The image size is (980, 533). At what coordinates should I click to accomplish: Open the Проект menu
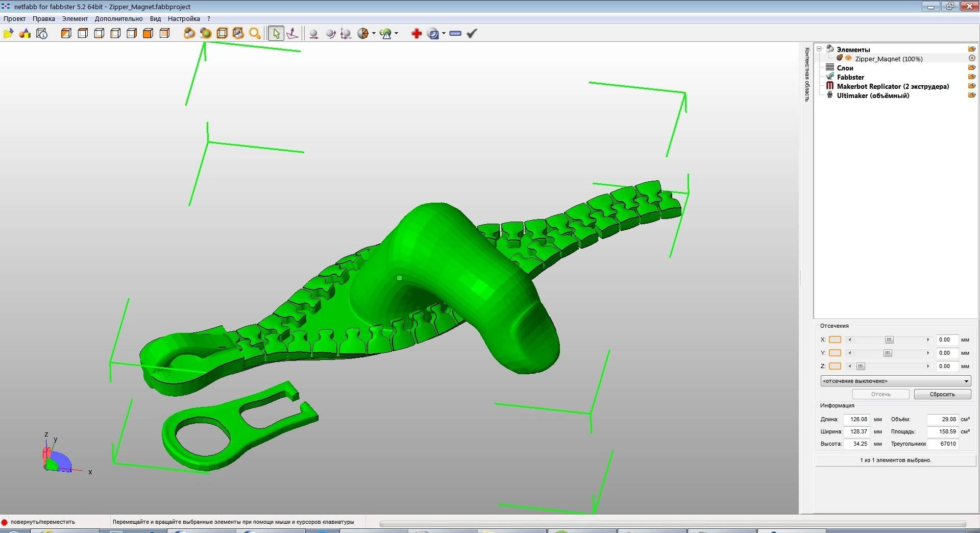(x=14, y=18)
